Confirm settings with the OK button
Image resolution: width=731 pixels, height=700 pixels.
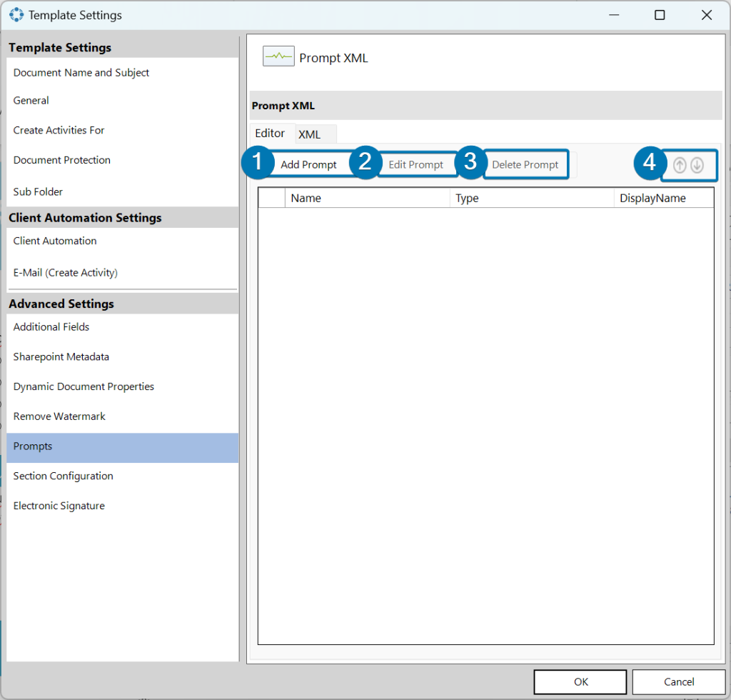[580, 682]
